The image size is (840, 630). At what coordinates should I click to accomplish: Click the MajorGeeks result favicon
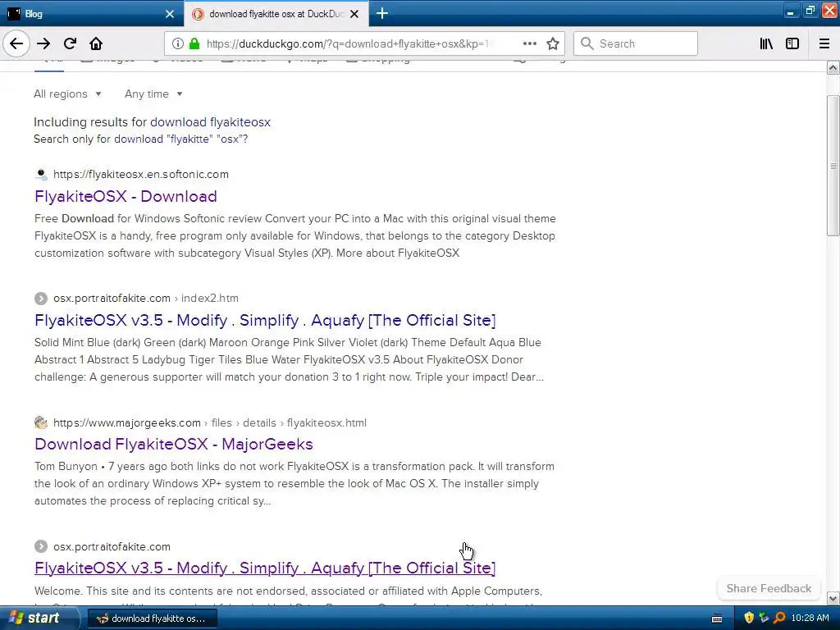tap(41, 422)
